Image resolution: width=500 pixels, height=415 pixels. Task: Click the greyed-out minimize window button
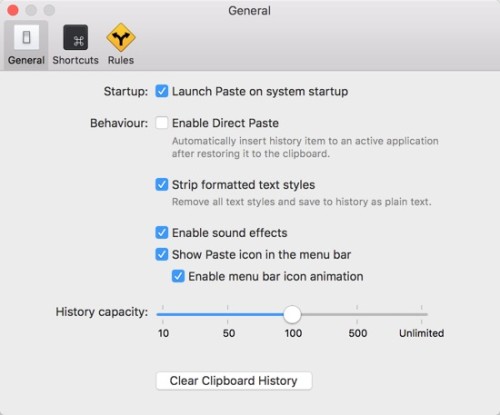click(31, 10)
